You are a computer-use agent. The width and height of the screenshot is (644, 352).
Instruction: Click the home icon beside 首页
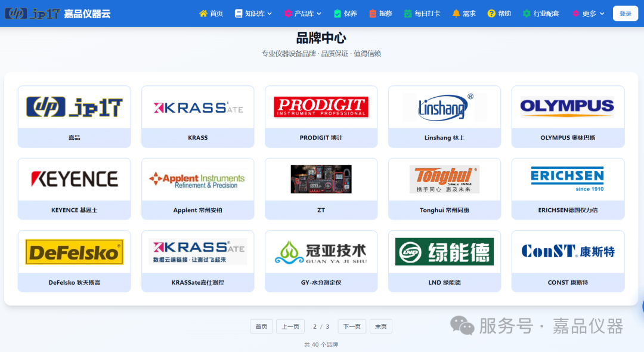(x=203, y=14)
